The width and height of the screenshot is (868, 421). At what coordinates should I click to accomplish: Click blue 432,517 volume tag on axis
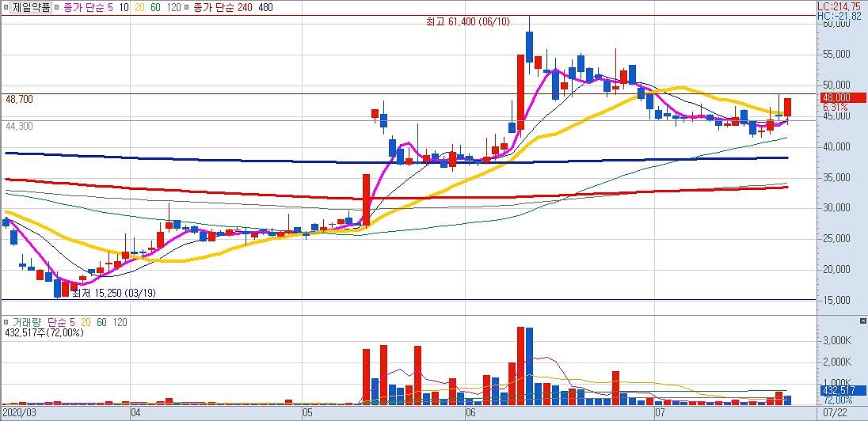[843, 390]
